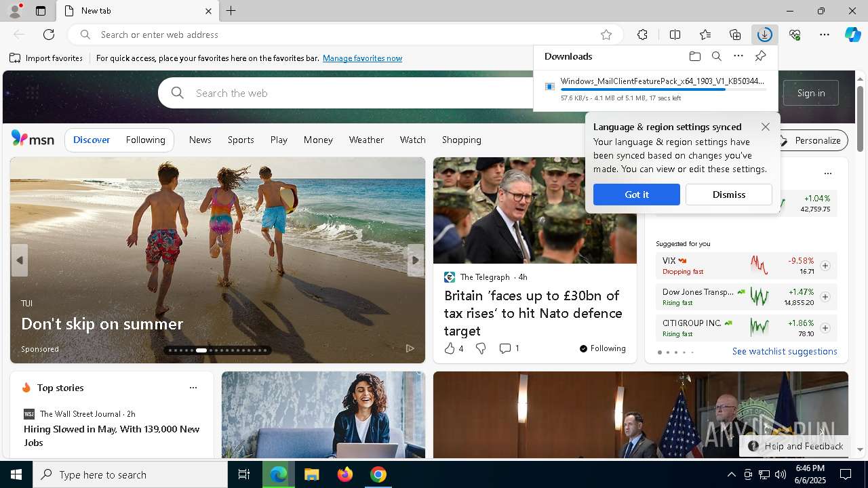Open Firefox from the taskbar
This screenshot has height=488, width=868.
pyautogui.click(x=345, y=474)
